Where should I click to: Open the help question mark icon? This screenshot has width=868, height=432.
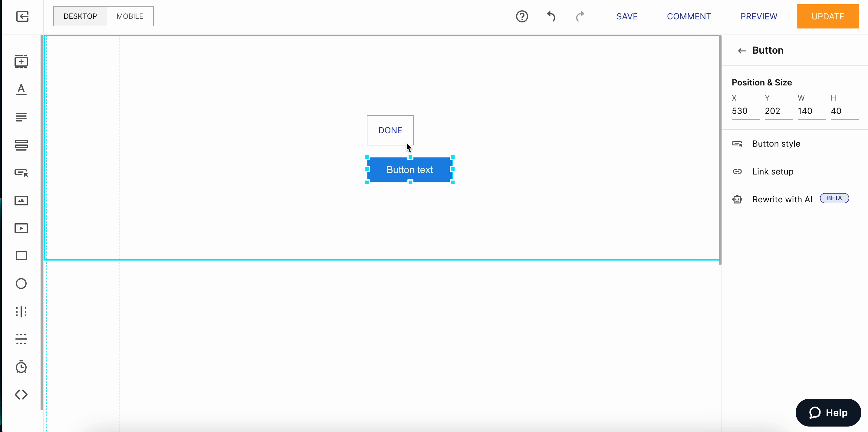522,16
